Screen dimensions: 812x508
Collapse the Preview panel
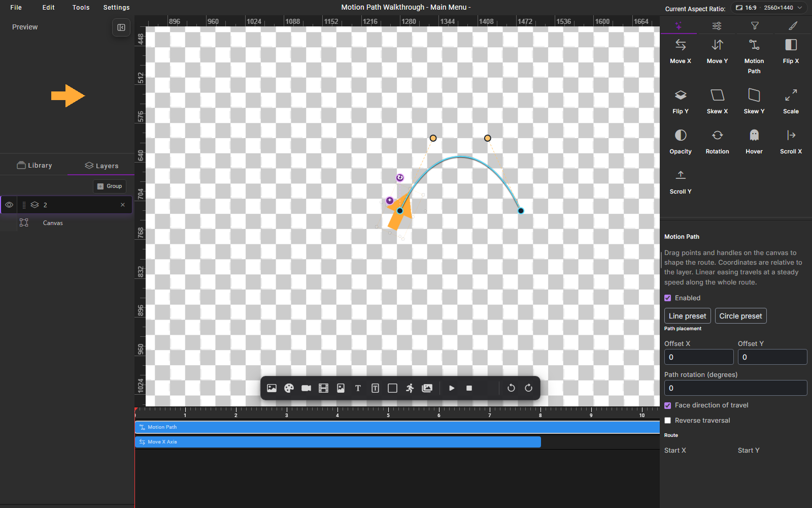click(121, 27)
